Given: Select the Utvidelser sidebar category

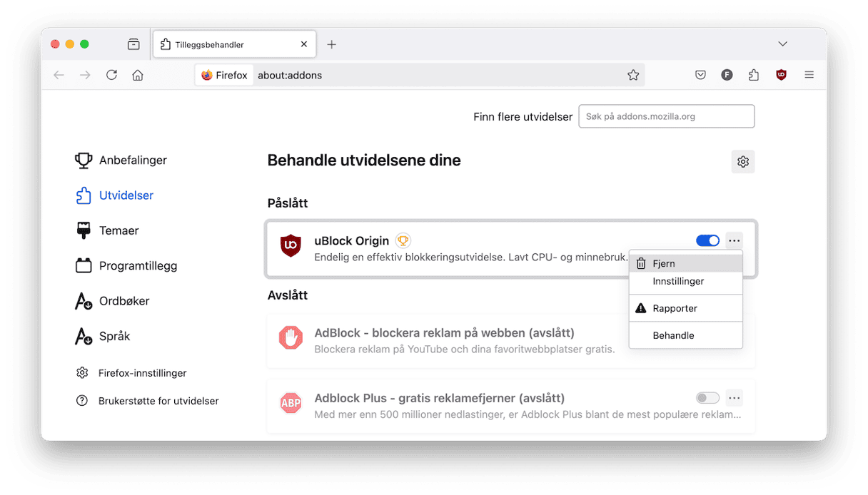Looking at the screenshot, I should tap(114, 195).
